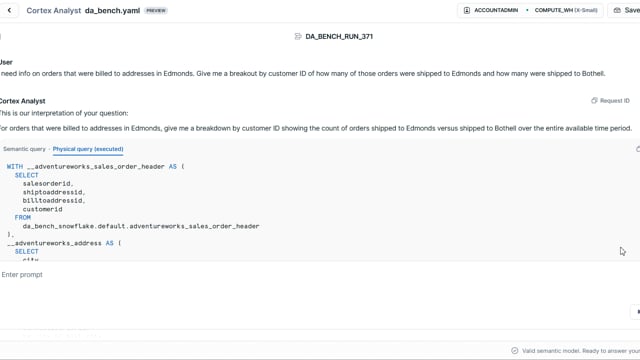Copy the query using code block icon
640x360 pixels.
tap(638, 149)
